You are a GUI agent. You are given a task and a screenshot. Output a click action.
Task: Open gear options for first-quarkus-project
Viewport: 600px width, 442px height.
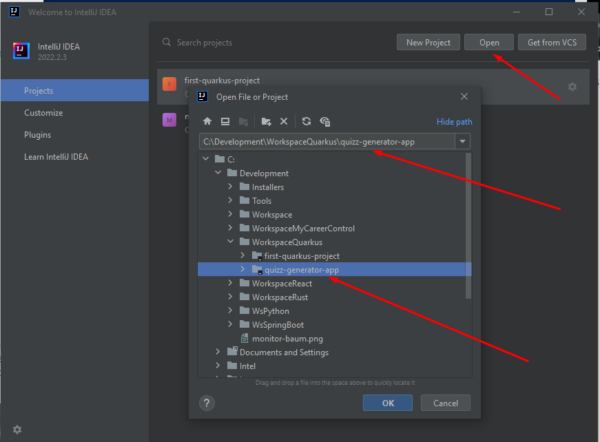[x=572, y=87]
